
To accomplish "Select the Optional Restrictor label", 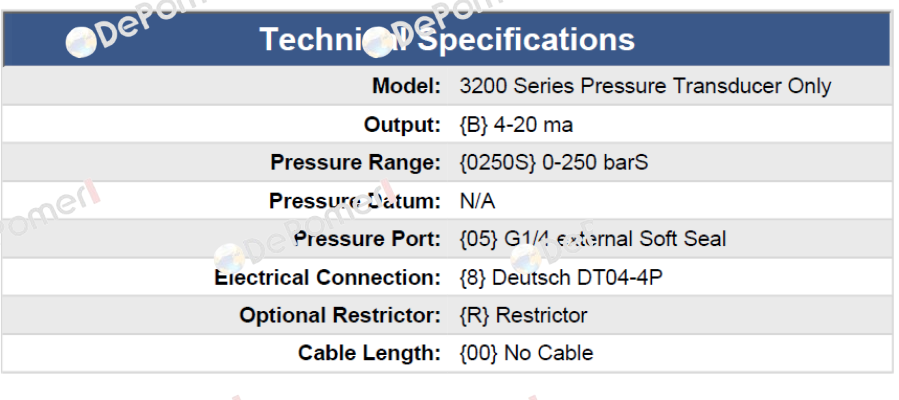I will coord(340,315).
